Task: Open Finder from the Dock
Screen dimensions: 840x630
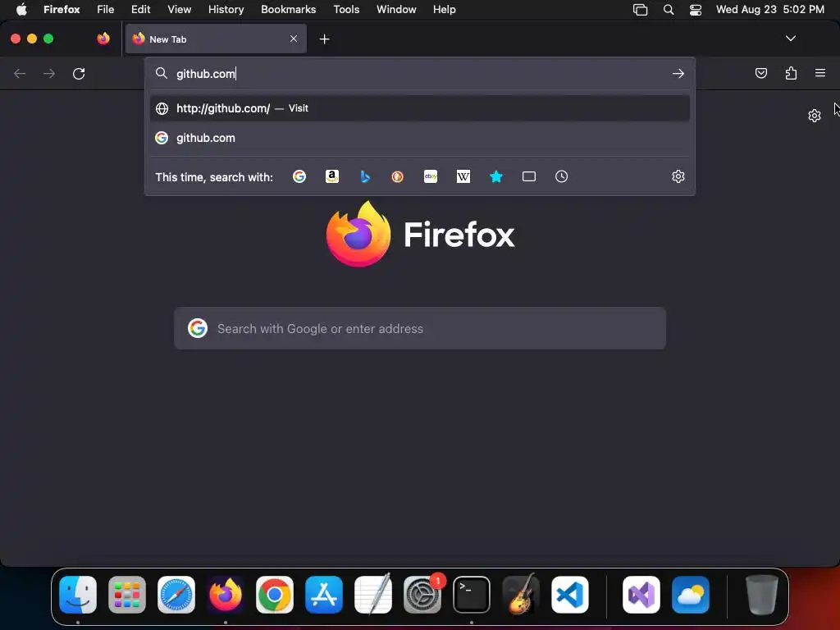Action: [78, 595]
